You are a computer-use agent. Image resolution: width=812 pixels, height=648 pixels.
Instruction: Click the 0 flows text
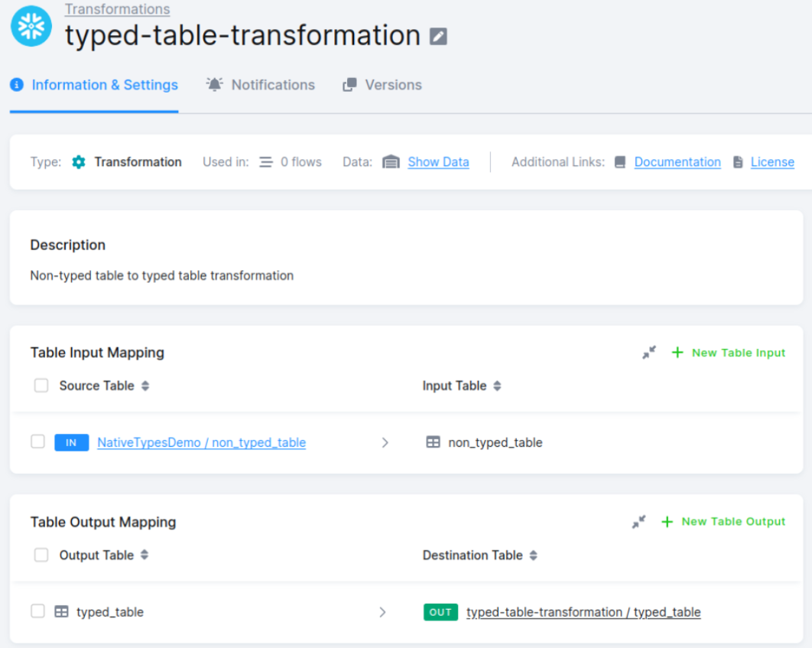pyautogui.click(x=301, y=162)
